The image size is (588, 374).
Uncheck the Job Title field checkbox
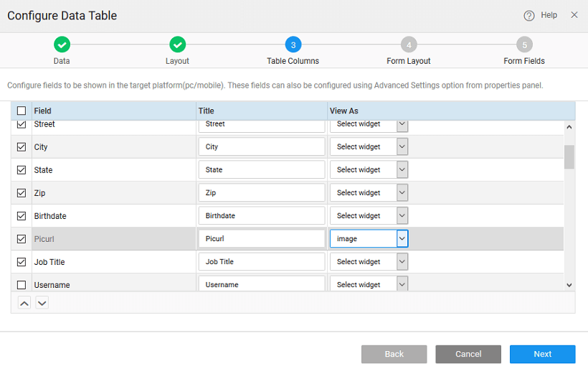(22, 262)
